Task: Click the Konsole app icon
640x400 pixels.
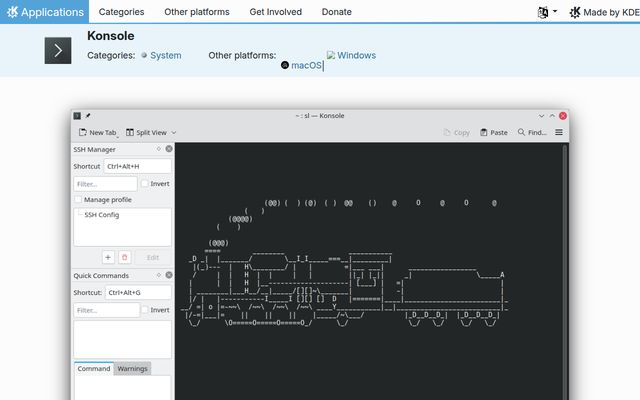Action: [58, 51]
